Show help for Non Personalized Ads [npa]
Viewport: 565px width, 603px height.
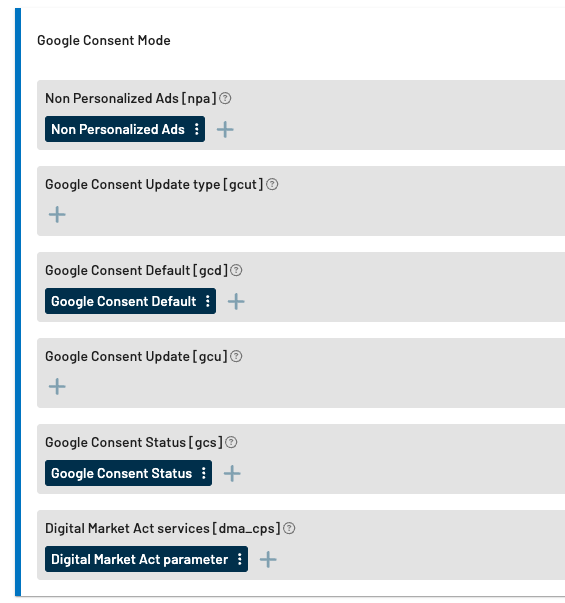coord(225,98)
